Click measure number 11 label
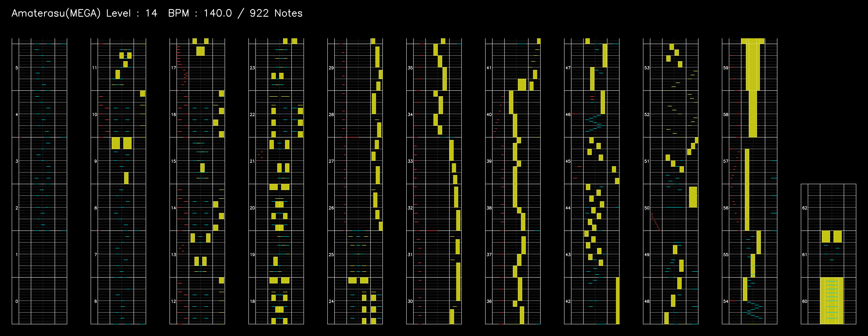The height and width of the screenshot is (336, 868). coord(95,68)
